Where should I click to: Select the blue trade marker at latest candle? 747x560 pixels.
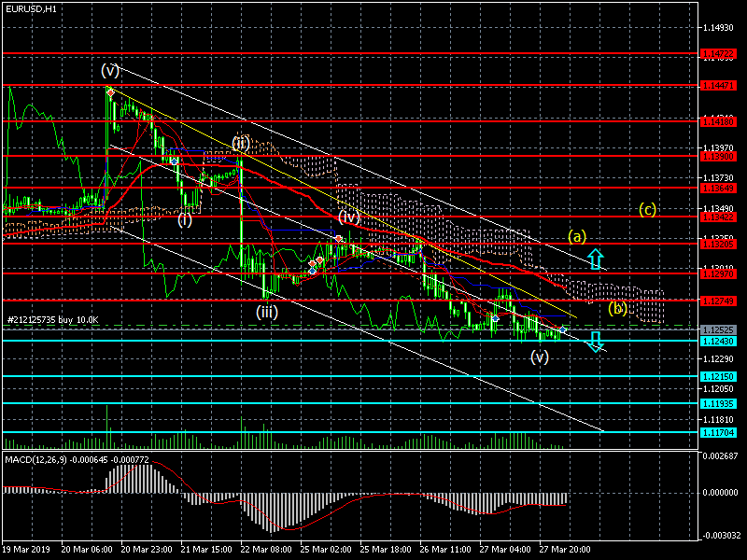pos(563,329)
